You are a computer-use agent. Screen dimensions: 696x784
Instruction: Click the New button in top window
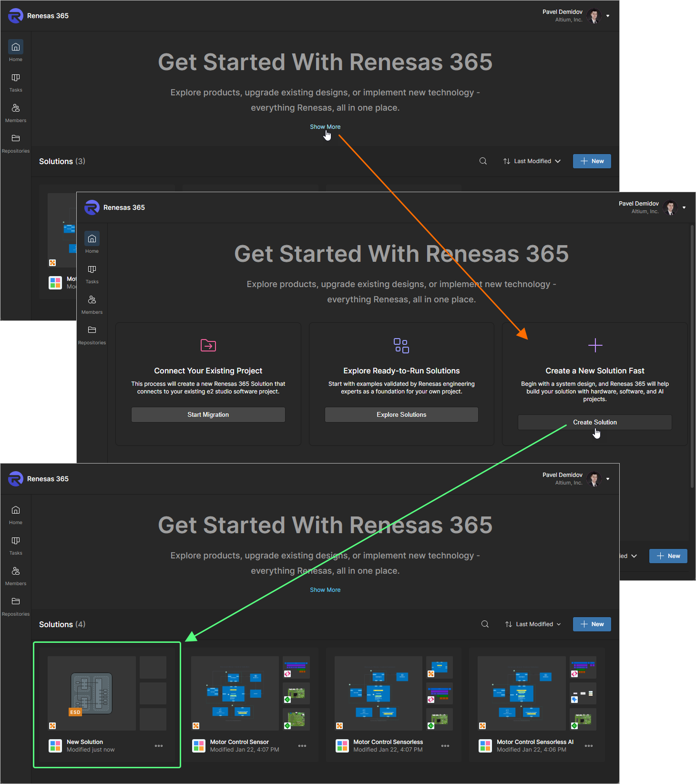click(x=592, y=161)
